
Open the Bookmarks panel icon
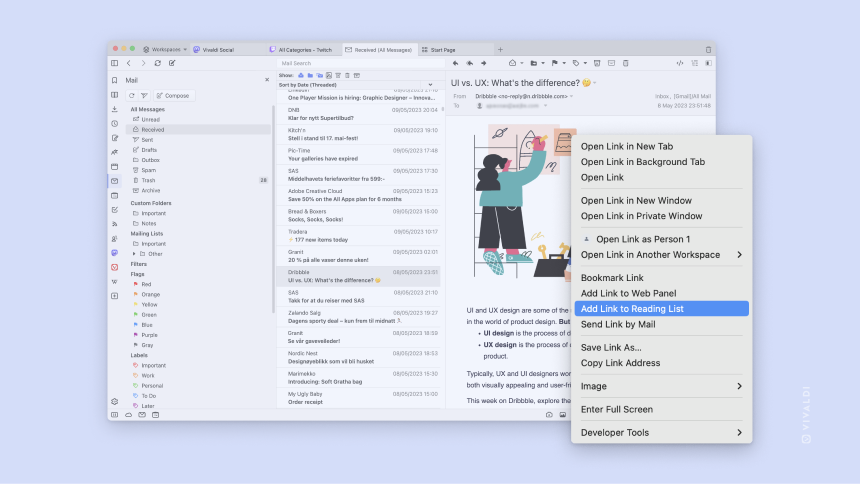[x=115, y=80]
